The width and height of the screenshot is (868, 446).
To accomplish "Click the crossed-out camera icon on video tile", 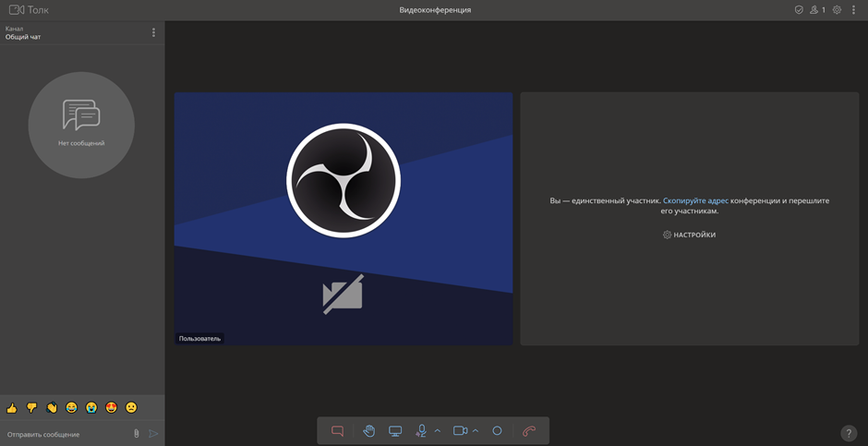I will 344,295.
